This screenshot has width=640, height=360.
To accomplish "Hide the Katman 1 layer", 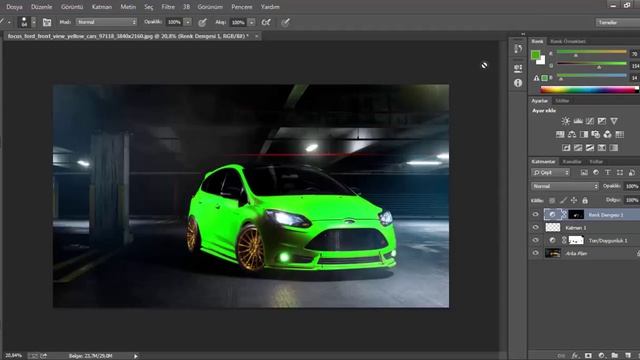I will 536,227.
